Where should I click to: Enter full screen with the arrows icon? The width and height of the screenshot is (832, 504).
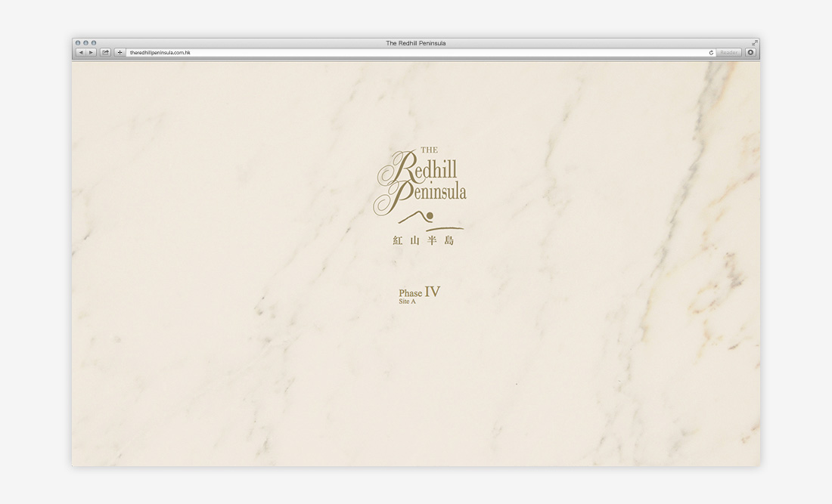click(754, 43)
